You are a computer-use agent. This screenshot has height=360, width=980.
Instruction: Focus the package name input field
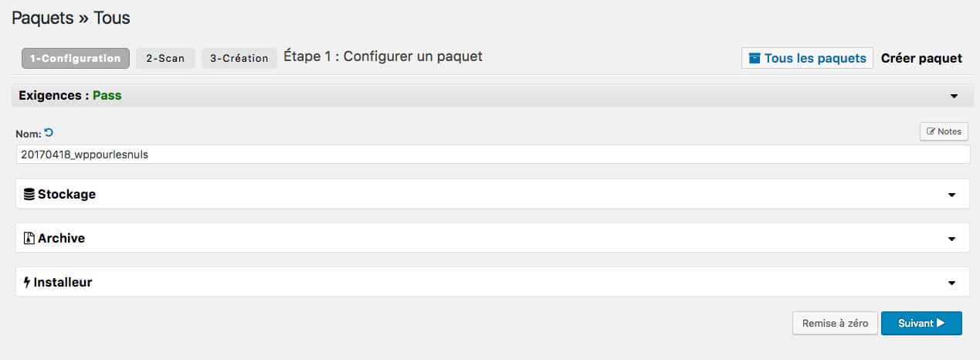[493, 154]
